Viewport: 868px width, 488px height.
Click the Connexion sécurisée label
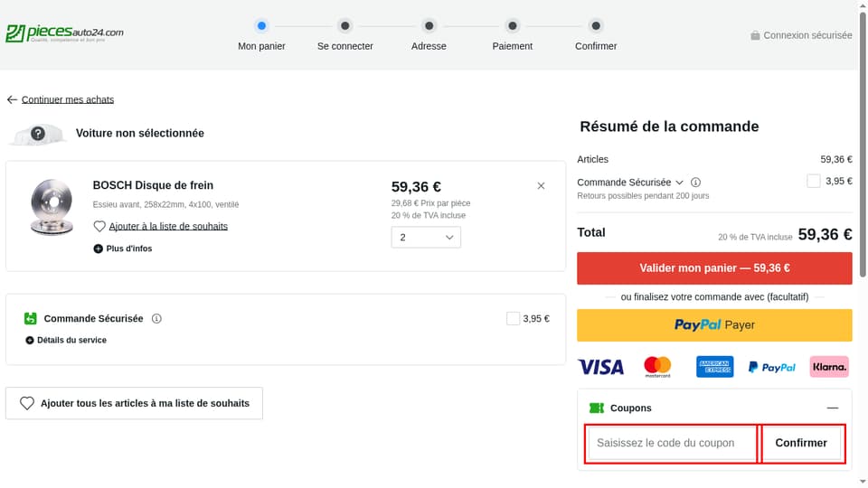pyautogui.click(x=807, y=35)
